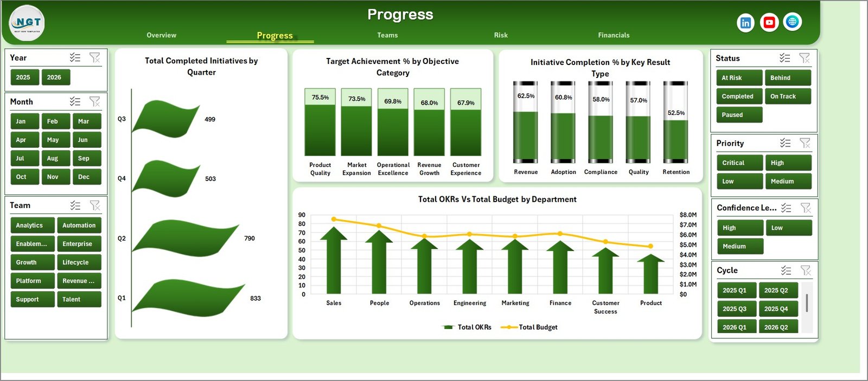Image resolution: width=868 pixels, height=381 pixels.
Task: Toggle multi-select in Year slicer
Action: click(x=75, y=57)
